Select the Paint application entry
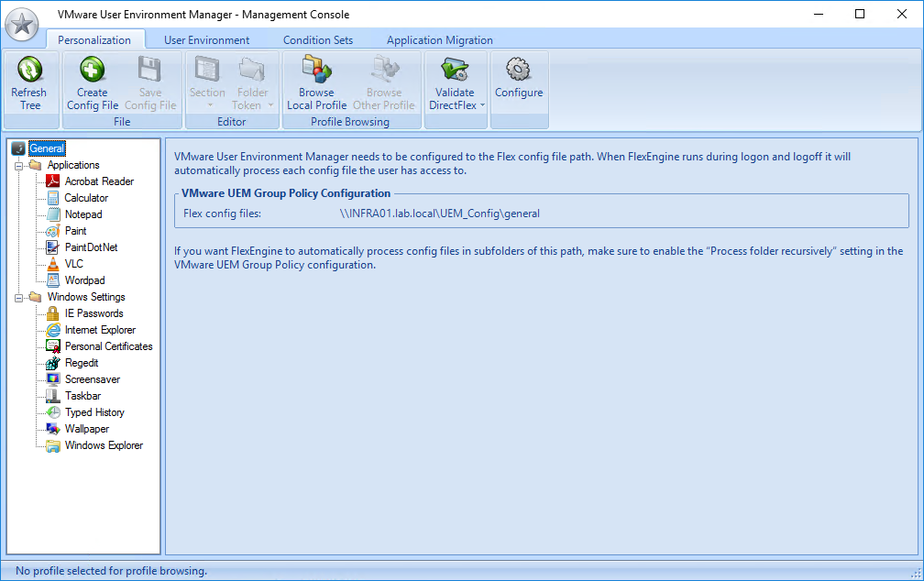Viewport: 924px width, 581px height. [75, 231]
